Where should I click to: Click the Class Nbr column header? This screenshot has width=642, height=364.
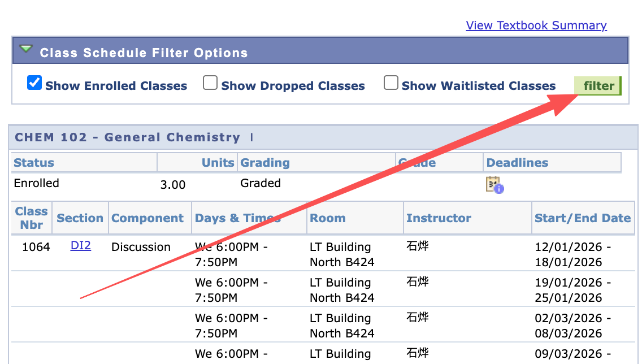(32, 218)
